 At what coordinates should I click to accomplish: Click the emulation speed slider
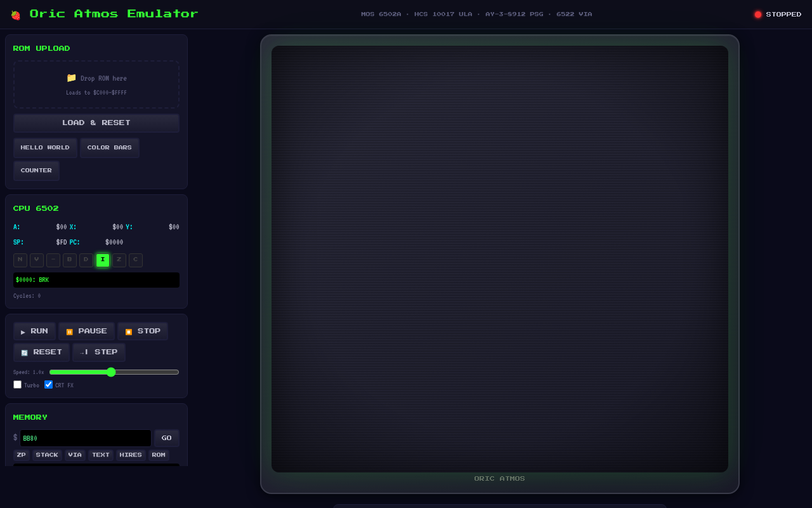[x=114, y=372]
